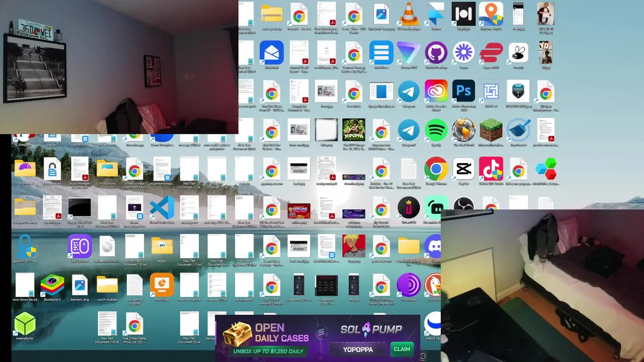Open the Telegram Desktop folder

25,208
